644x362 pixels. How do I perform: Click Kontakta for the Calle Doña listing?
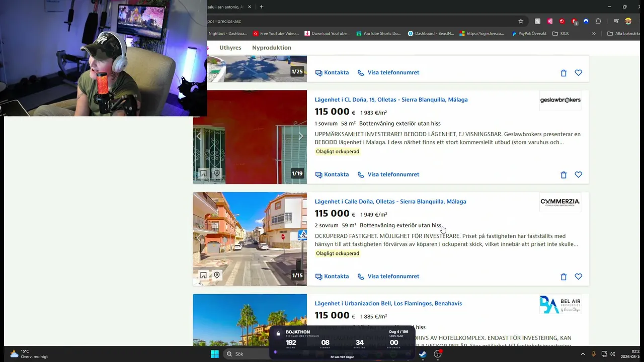pyautogui.click(x=332, y=277)
